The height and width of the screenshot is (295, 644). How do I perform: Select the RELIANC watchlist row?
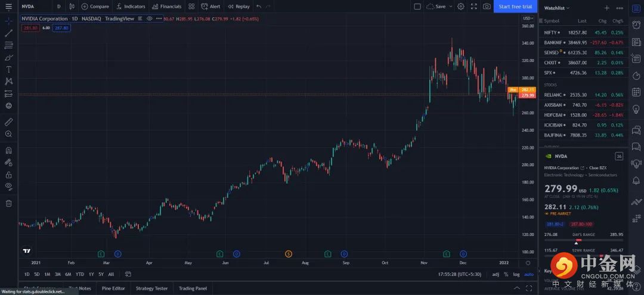pos(584,95)
